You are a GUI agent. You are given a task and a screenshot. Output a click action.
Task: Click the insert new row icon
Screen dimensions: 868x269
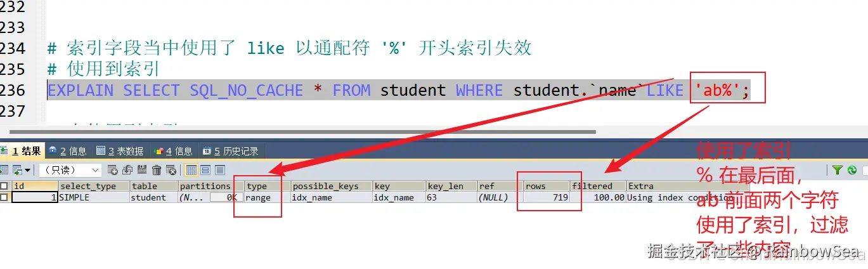point(113,170)
